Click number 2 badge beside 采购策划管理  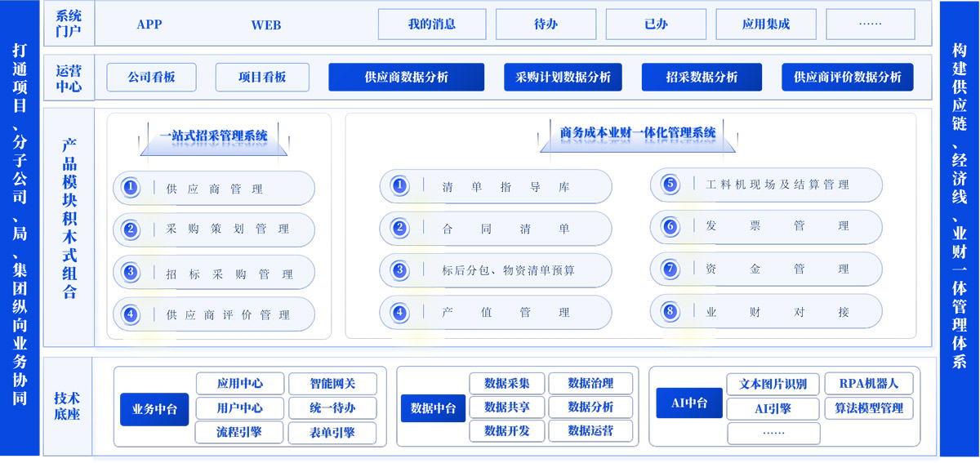(130, 229)
